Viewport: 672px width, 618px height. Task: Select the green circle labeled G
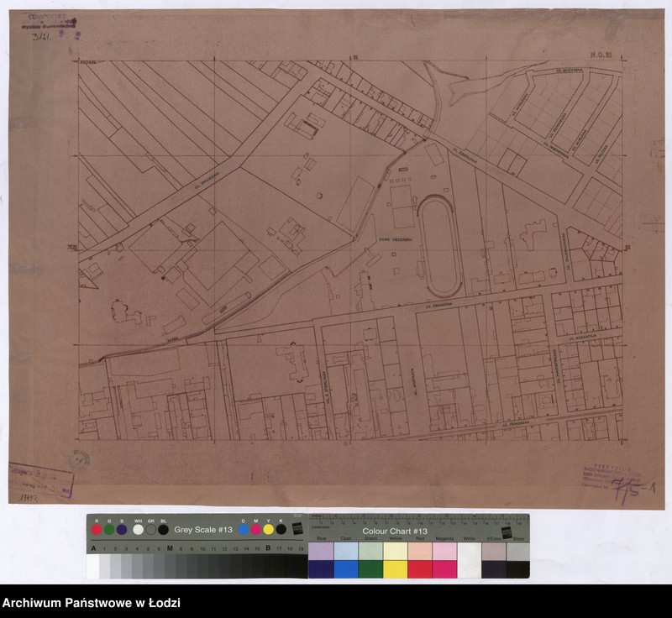109,530
